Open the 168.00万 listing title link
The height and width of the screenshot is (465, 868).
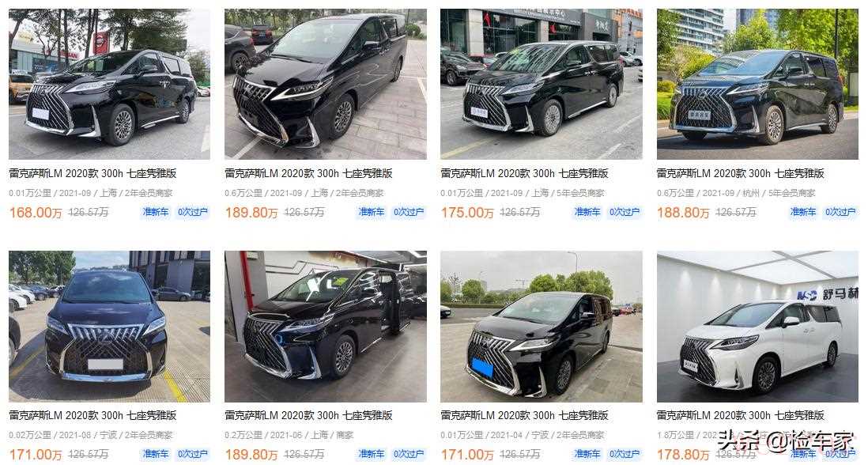[92, 173]
